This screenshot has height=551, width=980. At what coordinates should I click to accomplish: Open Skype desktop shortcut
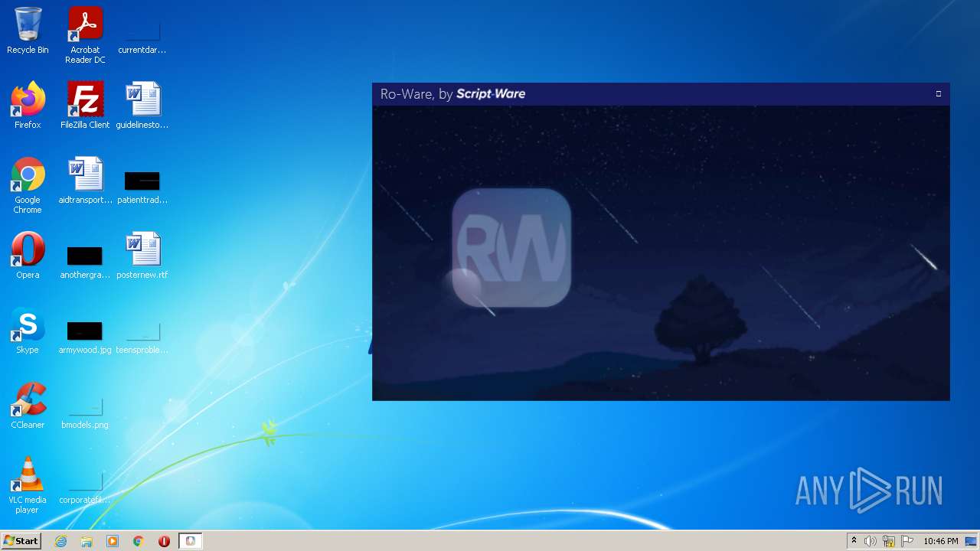28,330
